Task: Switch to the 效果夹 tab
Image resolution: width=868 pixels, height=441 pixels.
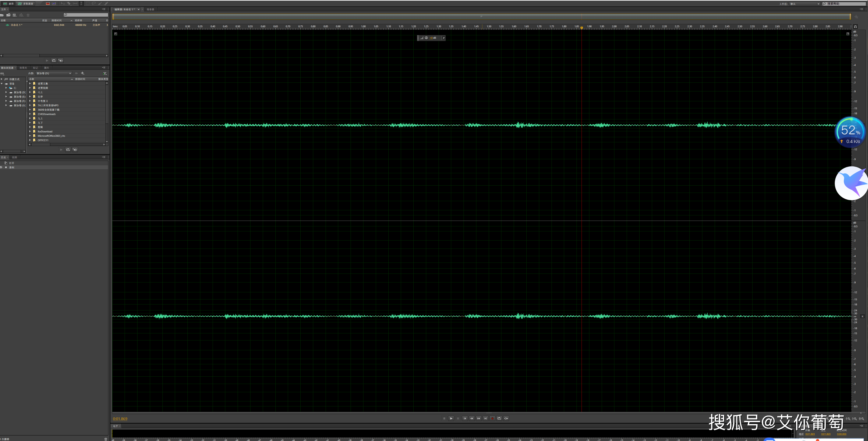Action: [23, 68]
